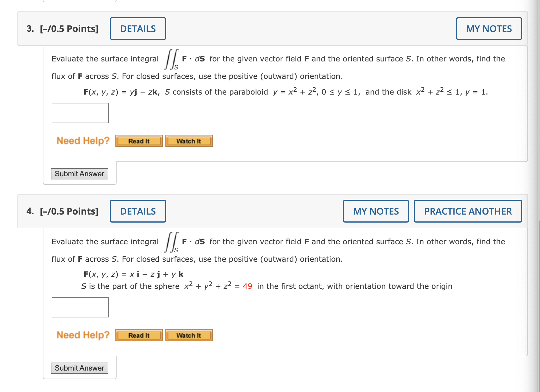Image resolution: width=540 pixels, height=392 pixels.
Task: Click the question 3 points header label
Action: 62,29
